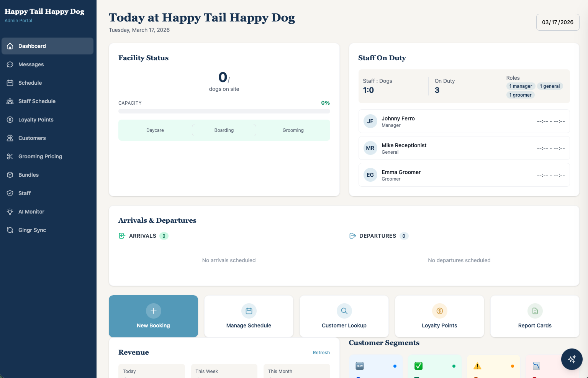Open the date field showing 03/17/2026

point(557,22)
